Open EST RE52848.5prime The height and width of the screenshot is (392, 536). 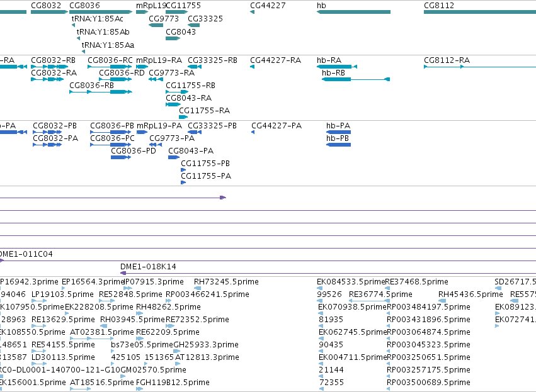tap(106, 301)
